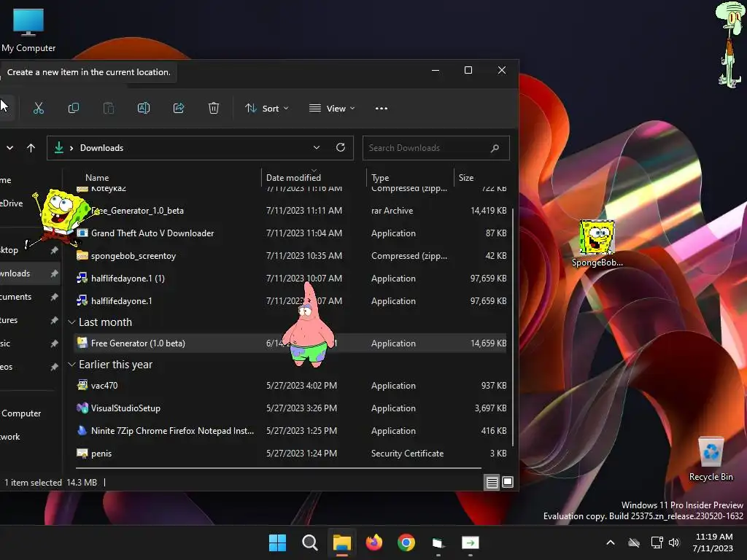747x560 pixels.
Task: Launch Firefox from the taskbar
Action: 374,542
